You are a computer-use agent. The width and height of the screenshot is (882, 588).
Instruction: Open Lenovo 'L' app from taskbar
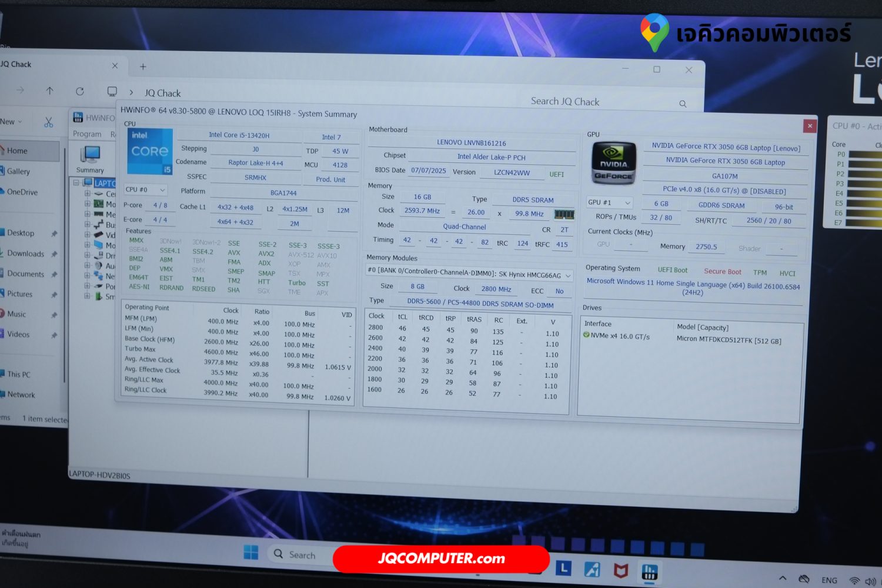[x=563, y=568]
